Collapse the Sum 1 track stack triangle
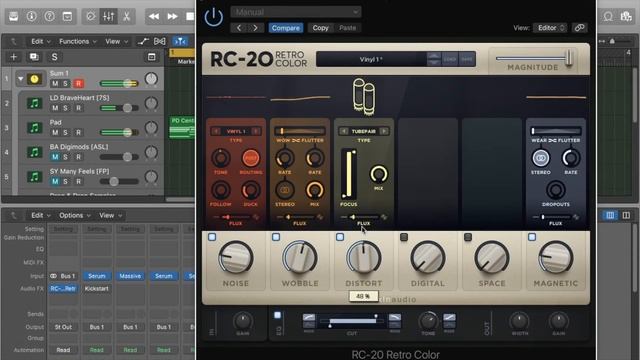640x360 pixels. pyautogui.click(x=20, y=79)
